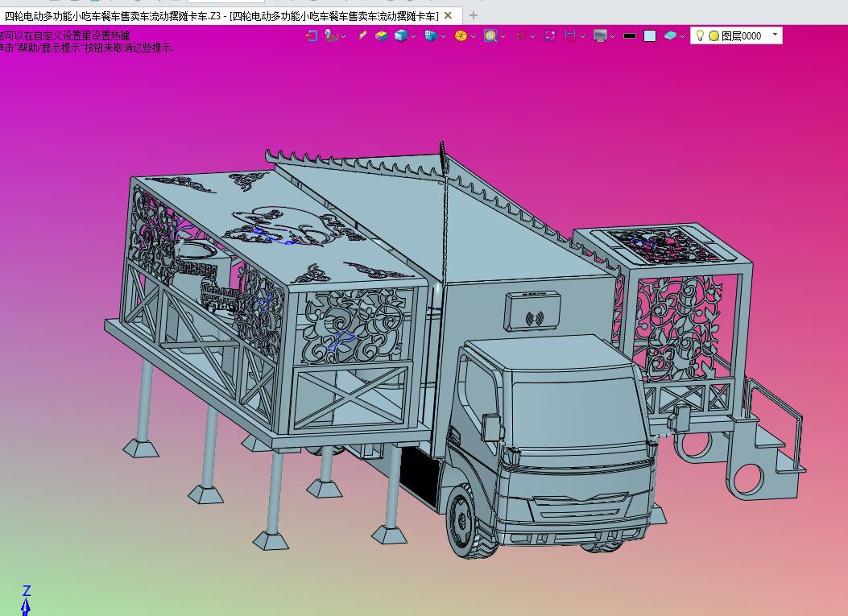The image size is (848, 616).
Task: Open the zoom options dropdown arrow
Action: tap(503, 36)
